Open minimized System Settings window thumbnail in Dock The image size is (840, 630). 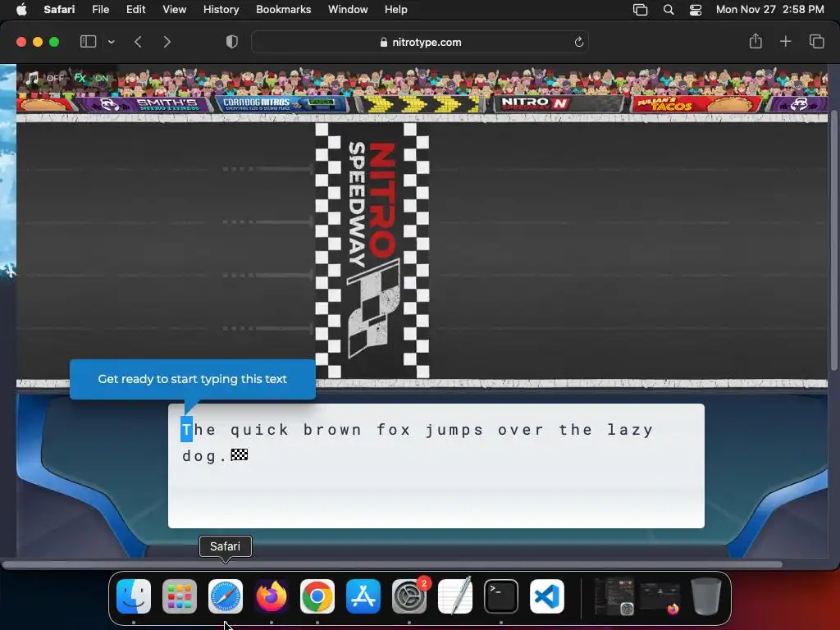[614, 596]
